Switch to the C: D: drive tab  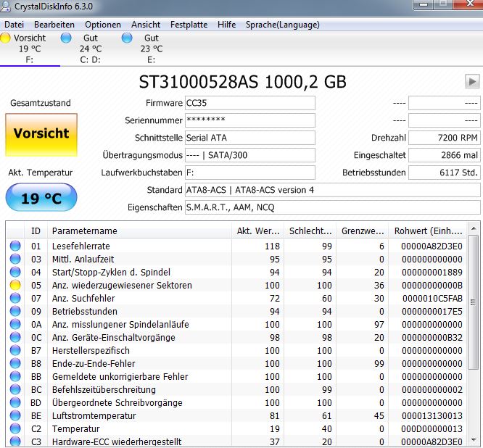90,49
